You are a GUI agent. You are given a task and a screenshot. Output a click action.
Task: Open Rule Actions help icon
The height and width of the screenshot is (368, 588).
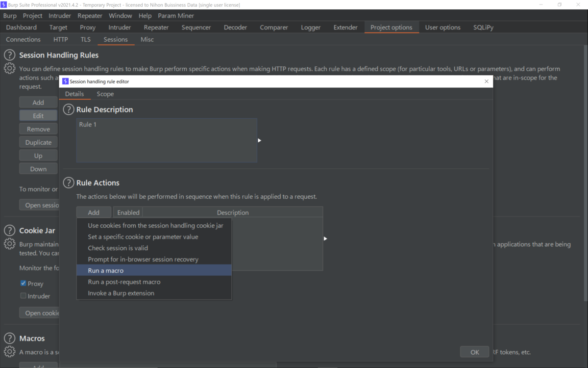click(69, 183)
